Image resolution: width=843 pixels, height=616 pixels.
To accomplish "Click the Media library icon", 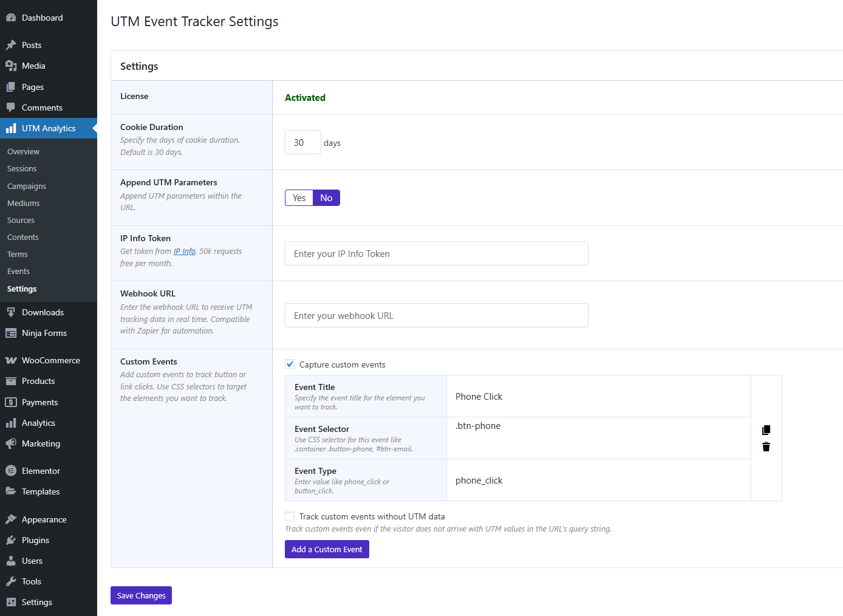I will pos(11,66).
